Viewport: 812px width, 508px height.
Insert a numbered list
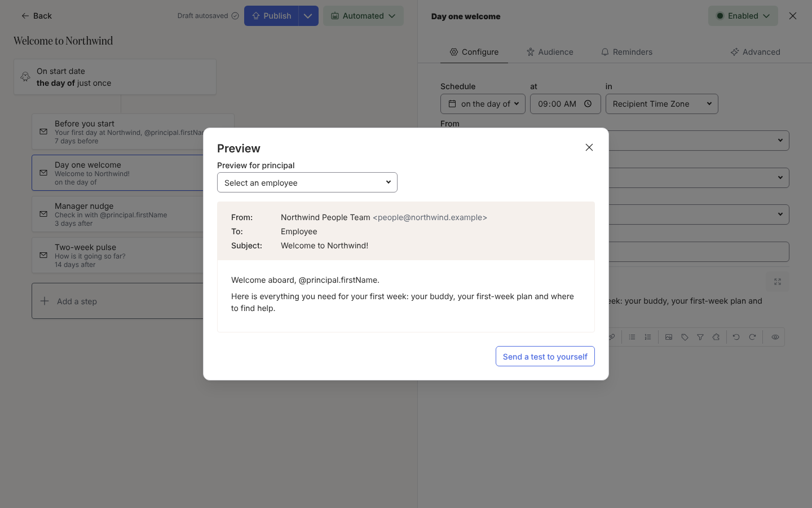coord(648,337)
